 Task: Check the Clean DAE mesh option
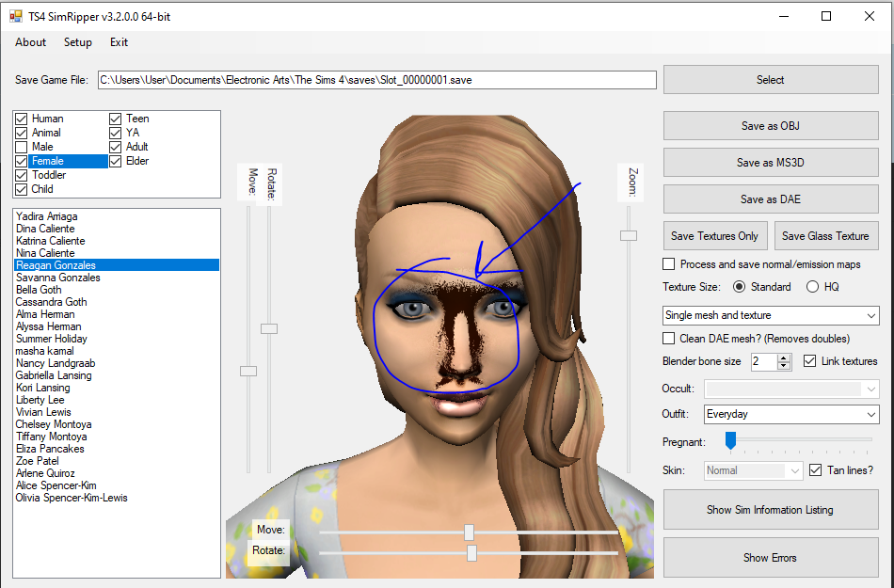click(671, 339)
